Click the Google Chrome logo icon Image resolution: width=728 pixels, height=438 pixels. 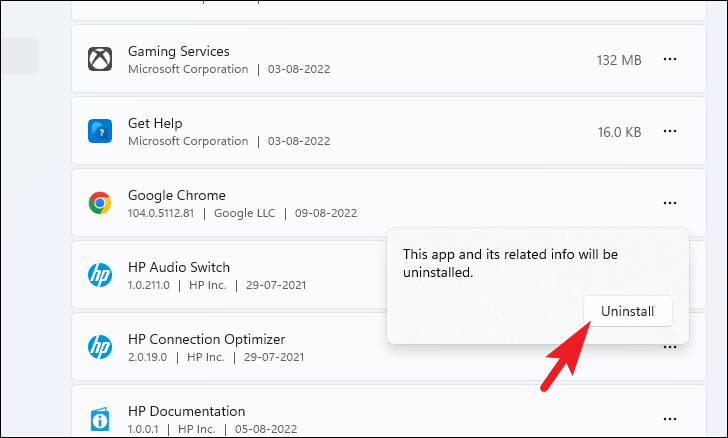[100, 203]
